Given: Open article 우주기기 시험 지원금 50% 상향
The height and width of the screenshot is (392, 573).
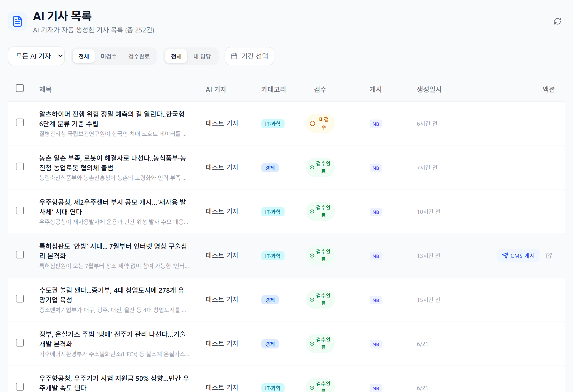Looking at the screenshot, I should tap(114, 383).
